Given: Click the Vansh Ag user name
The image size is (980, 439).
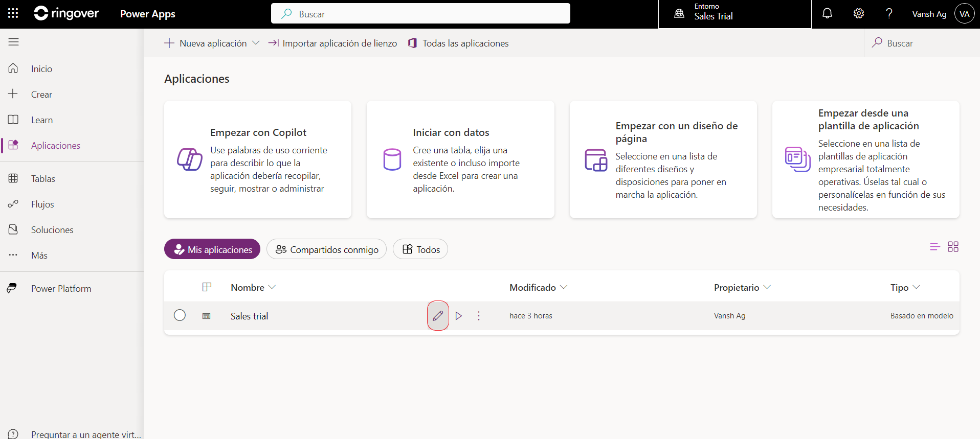Looking at the screenshot, I should [929, 14].
